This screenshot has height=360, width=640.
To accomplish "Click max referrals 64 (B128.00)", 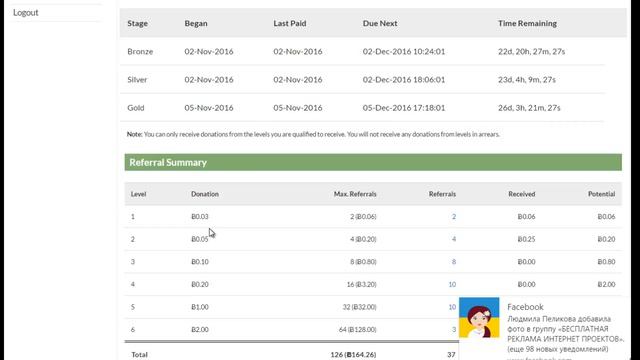I will pos(358,330).
